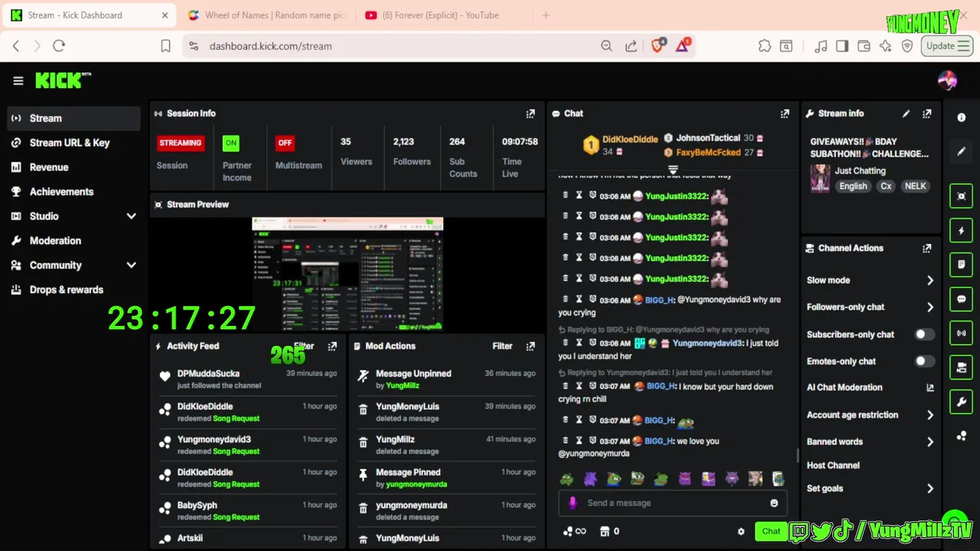Reload the page in the browser
The width and height of the screenshot is (980, 551).
(59, 46)
